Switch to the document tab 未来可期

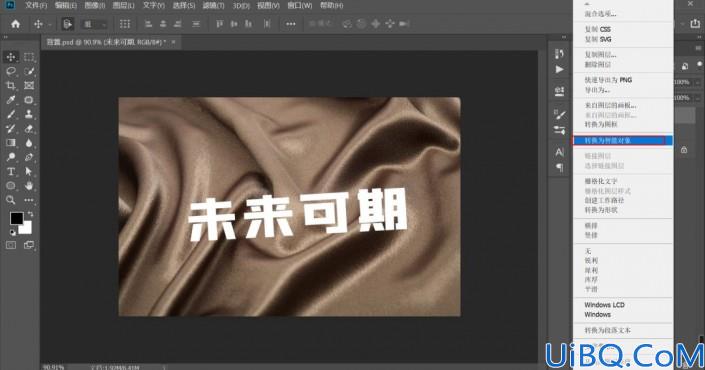point(106,42)
